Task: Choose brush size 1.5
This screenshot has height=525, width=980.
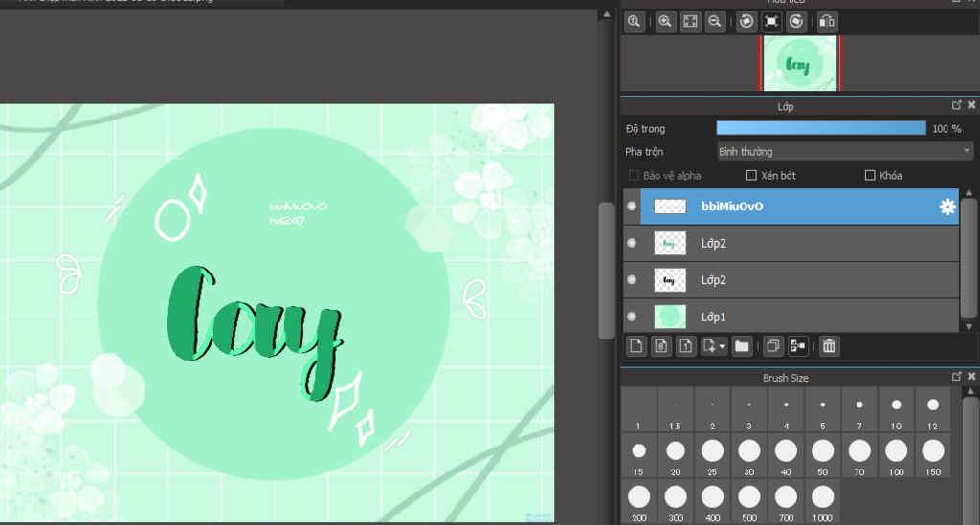Action: [x=675, y=409]
